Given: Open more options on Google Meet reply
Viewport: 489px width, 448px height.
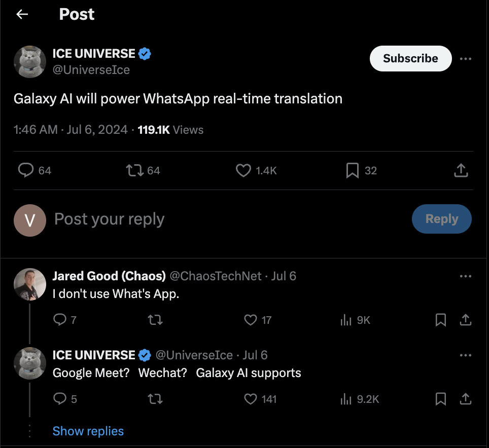Looking at the screenshot, I should [465, 355].
